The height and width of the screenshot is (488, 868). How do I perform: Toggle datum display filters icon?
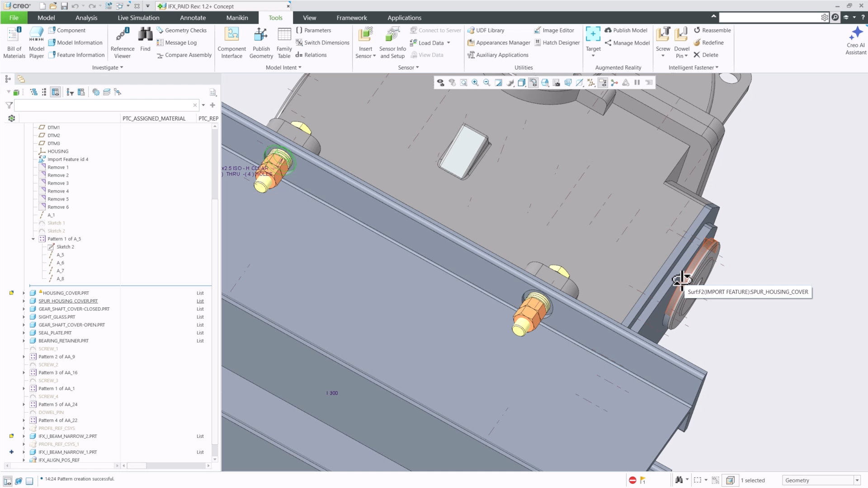[x=591, y=83]
